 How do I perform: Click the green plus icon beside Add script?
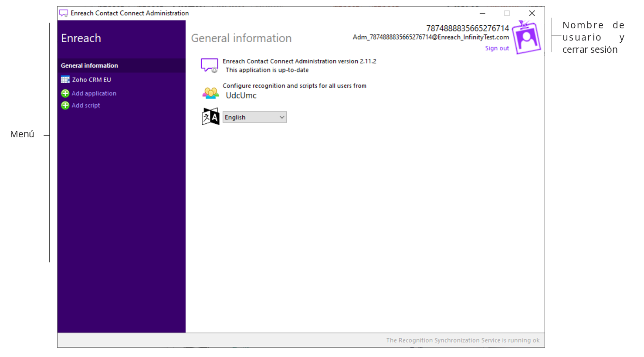tap(65, 105)
